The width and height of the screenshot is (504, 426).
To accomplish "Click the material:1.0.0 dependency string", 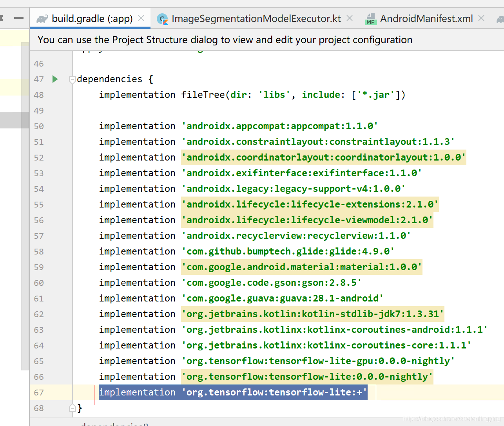I will (301, 267).
